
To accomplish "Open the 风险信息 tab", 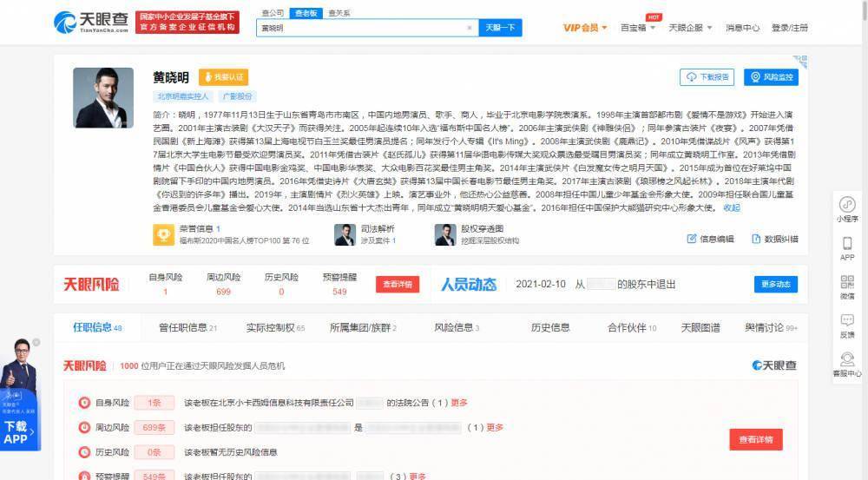I will pos(457,328).
